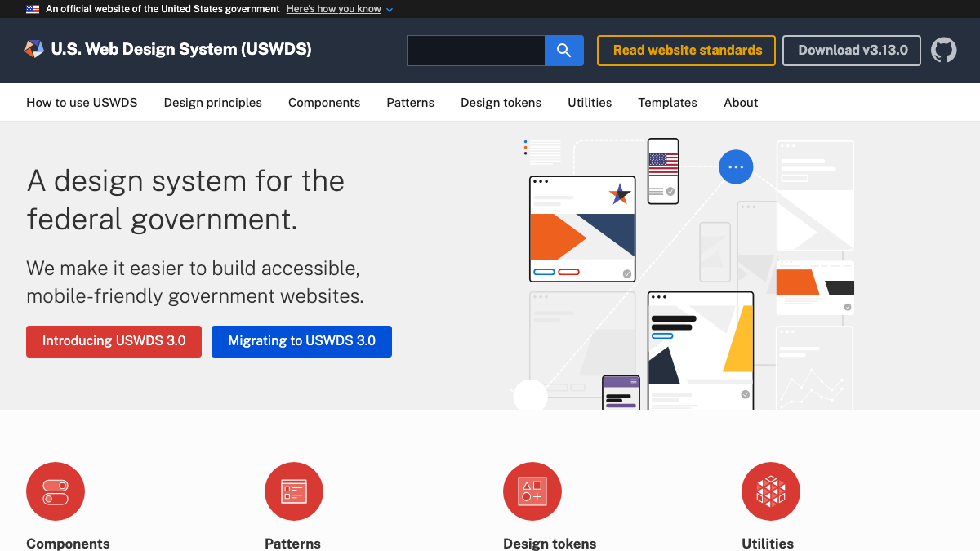Select the red Utilities cube icon
This screenshot has height=551, width=980.
click(771, 491)
